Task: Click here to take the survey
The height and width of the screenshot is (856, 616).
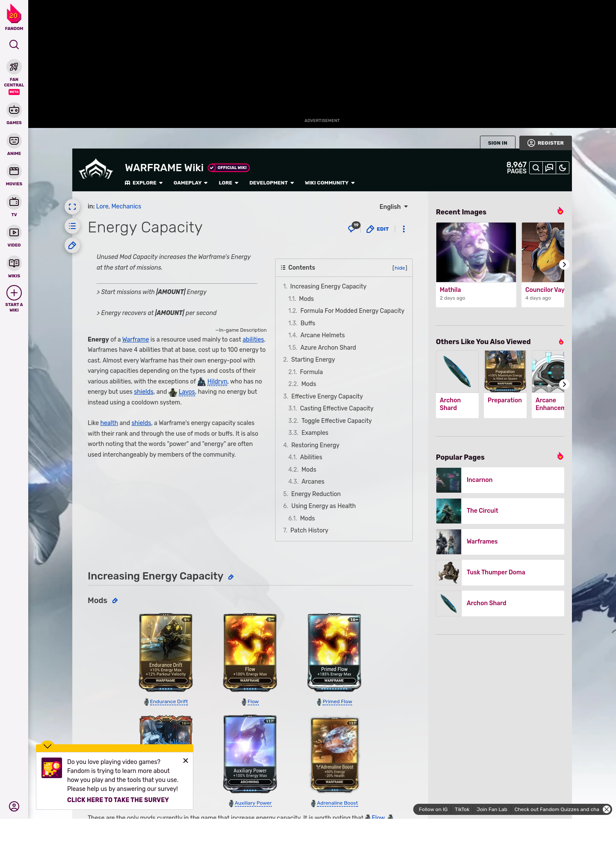Action: click(118, 800)
